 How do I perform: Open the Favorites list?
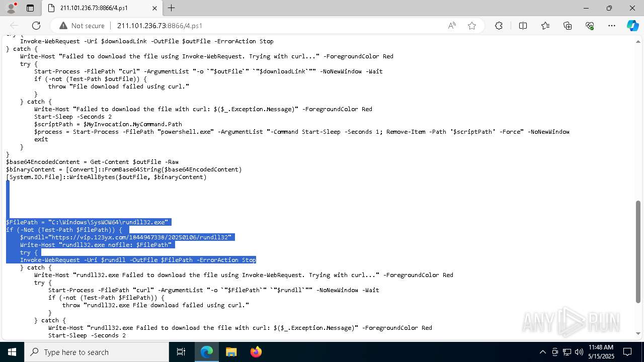tap(545, 26)
